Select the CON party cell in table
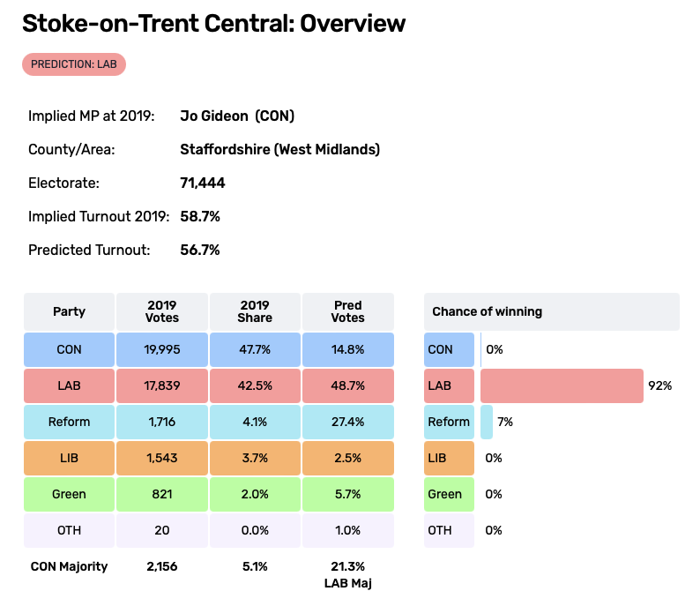 pos(69,349)
